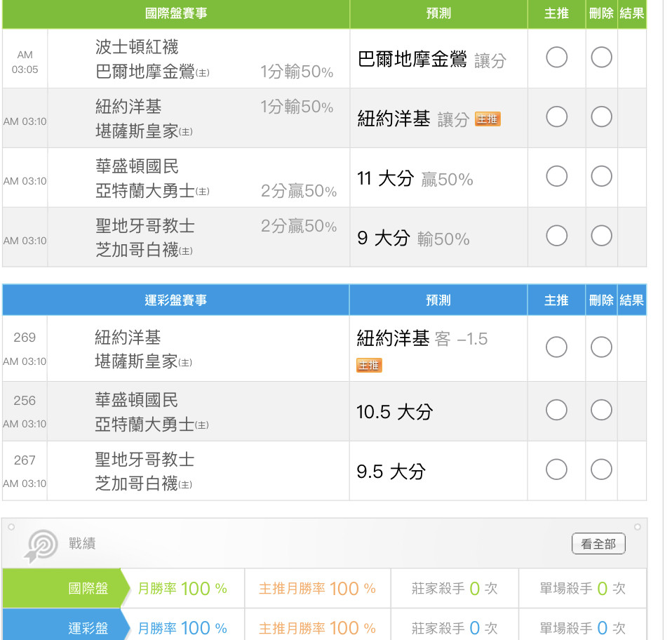Click the 10.5 大分 prediction text
The width and height of the screenshot is (672, 640).
coord(394,412)
